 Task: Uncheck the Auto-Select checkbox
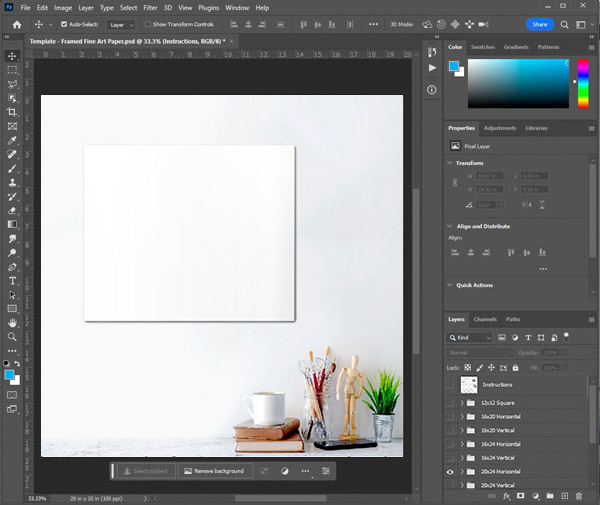click(65, 24)
